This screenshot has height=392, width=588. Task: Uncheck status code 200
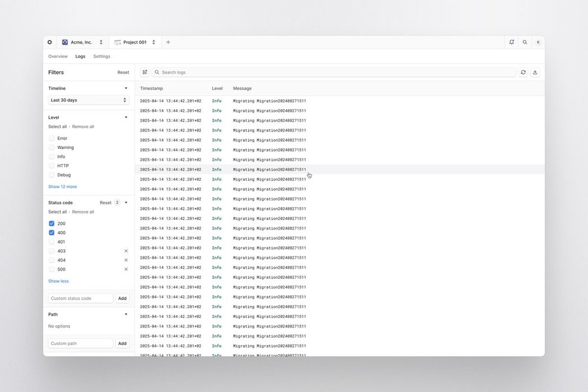pos(52,223)
